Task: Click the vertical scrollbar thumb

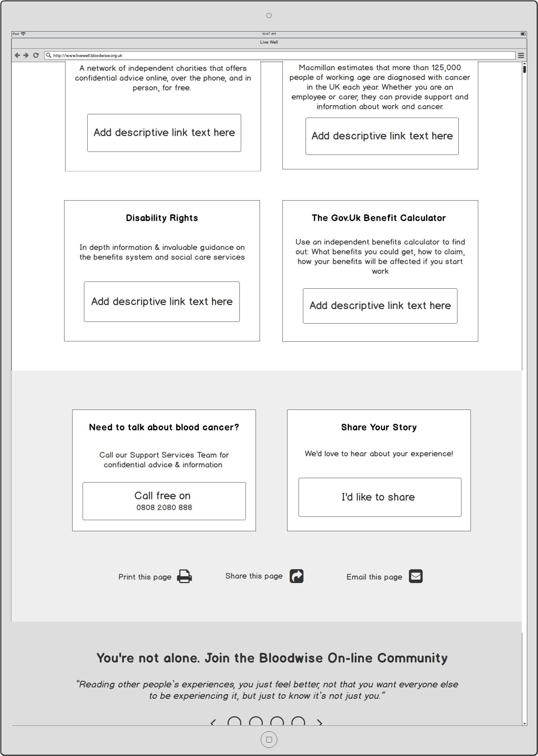Action: tap(525, 69)
